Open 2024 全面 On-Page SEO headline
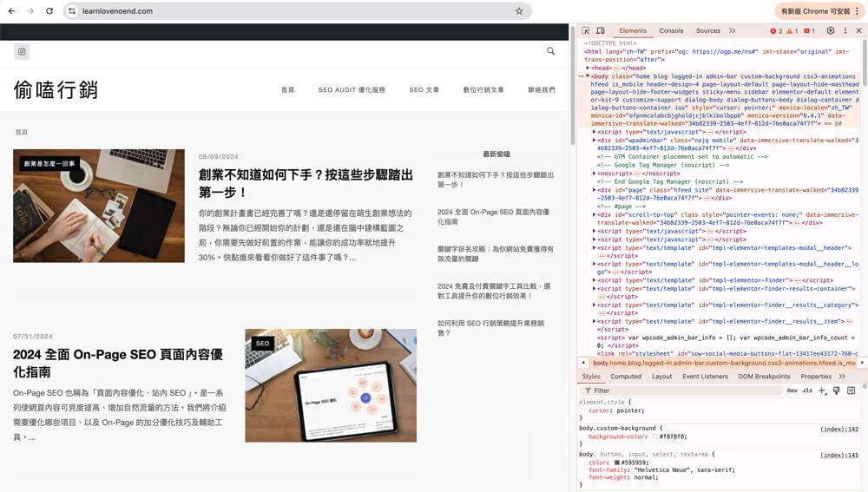Screen dimensions: 868x492 (118, 363)
